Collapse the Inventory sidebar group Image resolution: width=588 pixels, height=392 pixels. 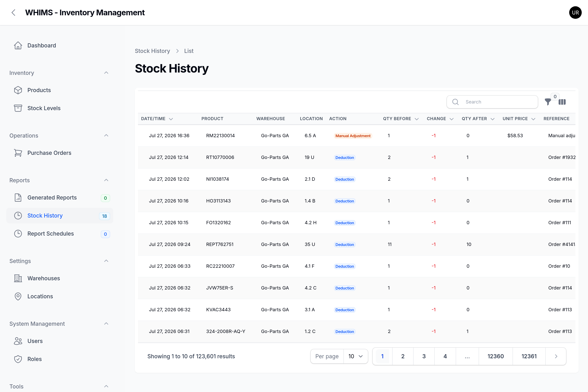106,73
